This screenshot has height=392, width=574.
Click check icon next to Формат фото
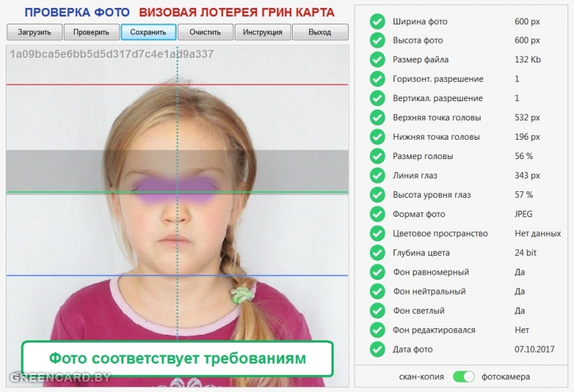pos(377,214)
